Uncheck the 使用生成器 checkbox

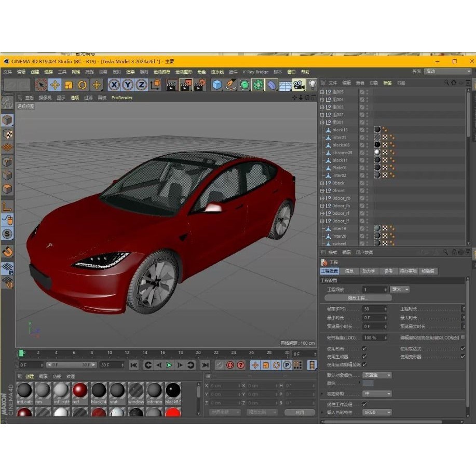(x=364, y=357)
